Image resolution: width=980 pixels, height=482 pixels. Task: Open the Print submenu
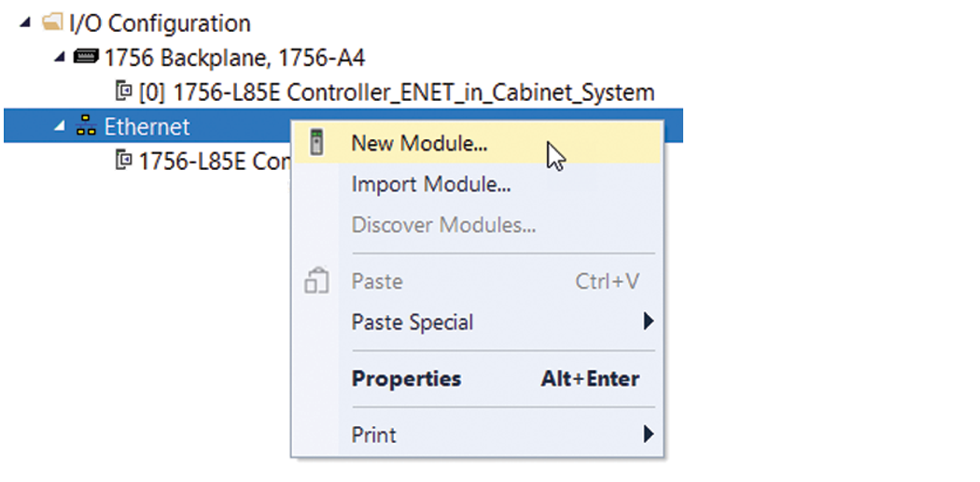[478, 434]
